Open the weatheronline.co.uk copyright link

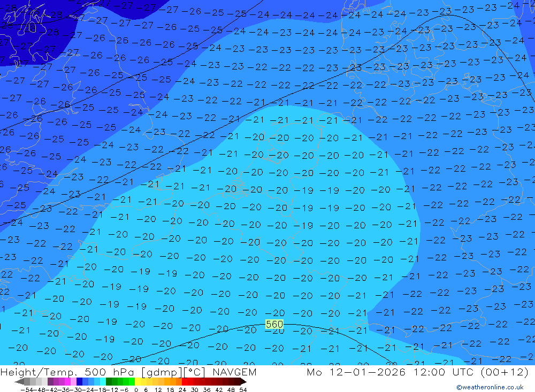click(490, 387)
